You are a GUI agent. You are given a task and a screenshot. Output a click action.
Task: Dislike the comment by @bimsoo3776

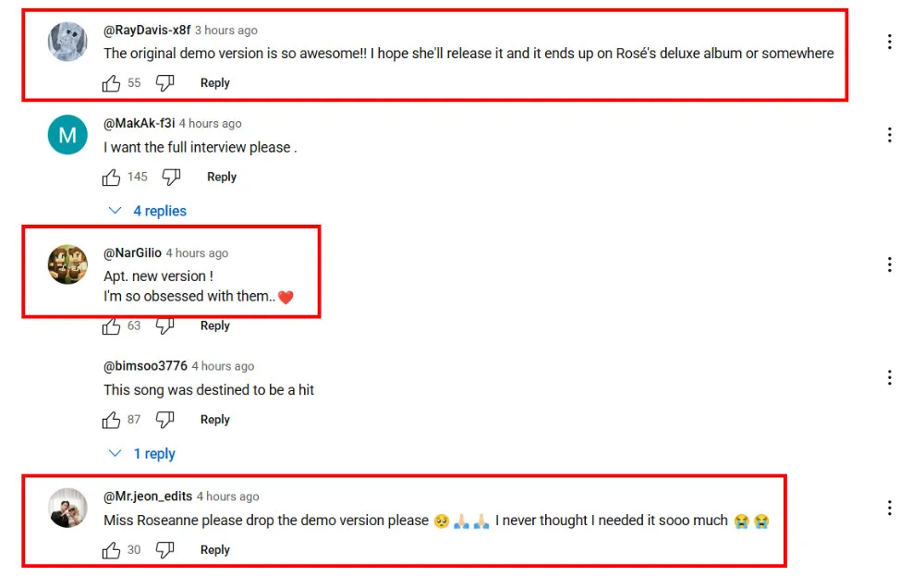[x=165, y=420]
